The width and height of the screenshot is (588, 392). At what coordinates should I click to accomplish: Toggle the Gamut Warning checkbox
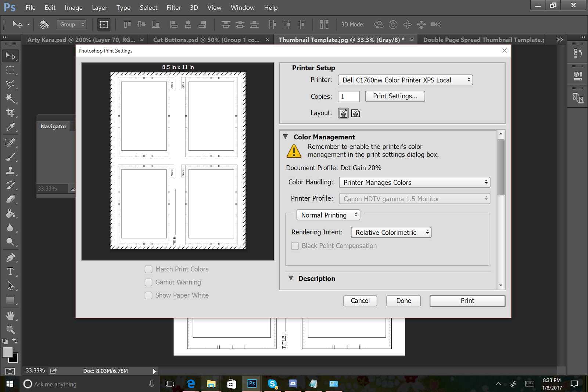[x=148, y=282]
